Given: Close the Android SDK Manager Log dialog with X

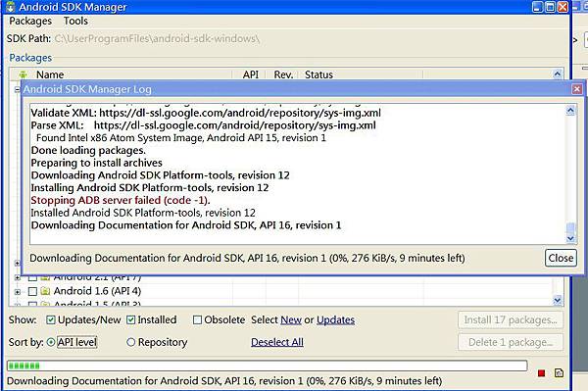Looking at the screenshot, I should 577,89.
